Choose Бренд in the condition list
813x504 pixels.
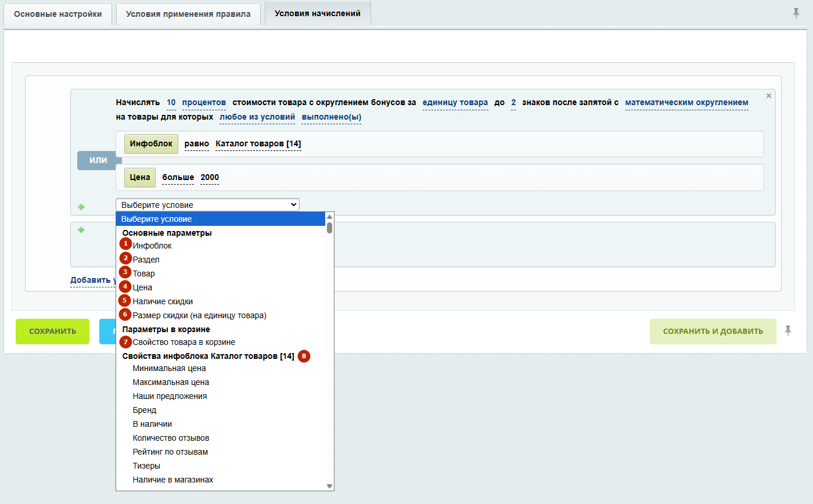point(145,410)
